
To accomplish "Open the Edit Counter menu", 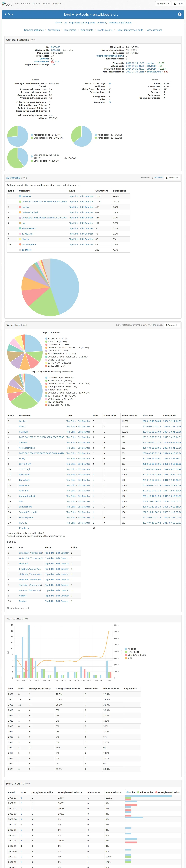I will point(23,4).
